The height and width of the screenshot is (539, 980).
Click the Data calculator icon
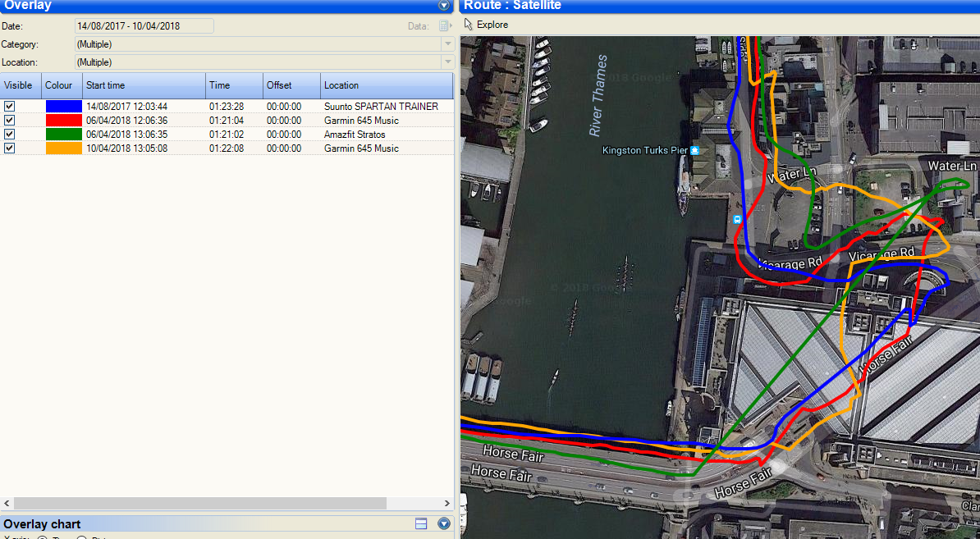[445, 25]
